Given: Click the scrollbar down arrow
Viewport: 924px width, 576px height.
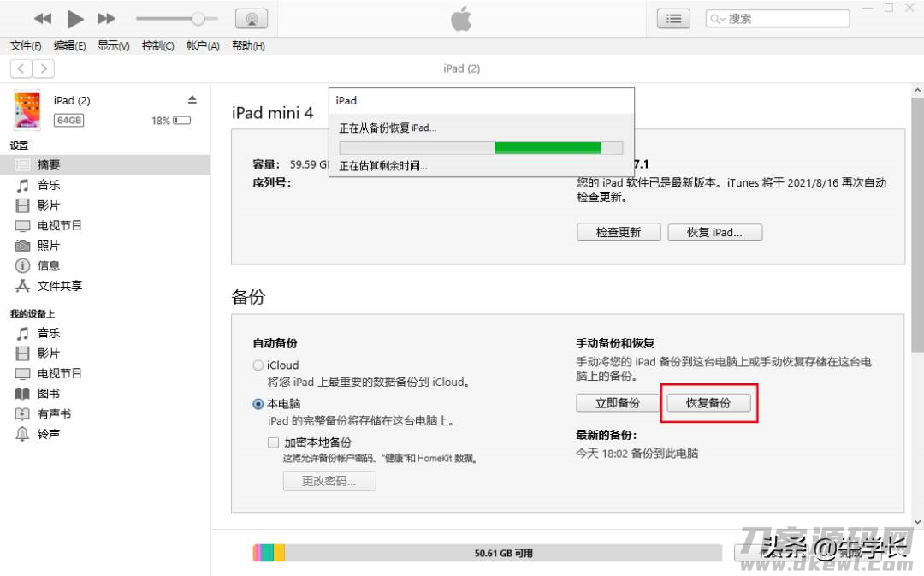Looking at the screenshot, I should pyautogui.click(x=917, y=522).
